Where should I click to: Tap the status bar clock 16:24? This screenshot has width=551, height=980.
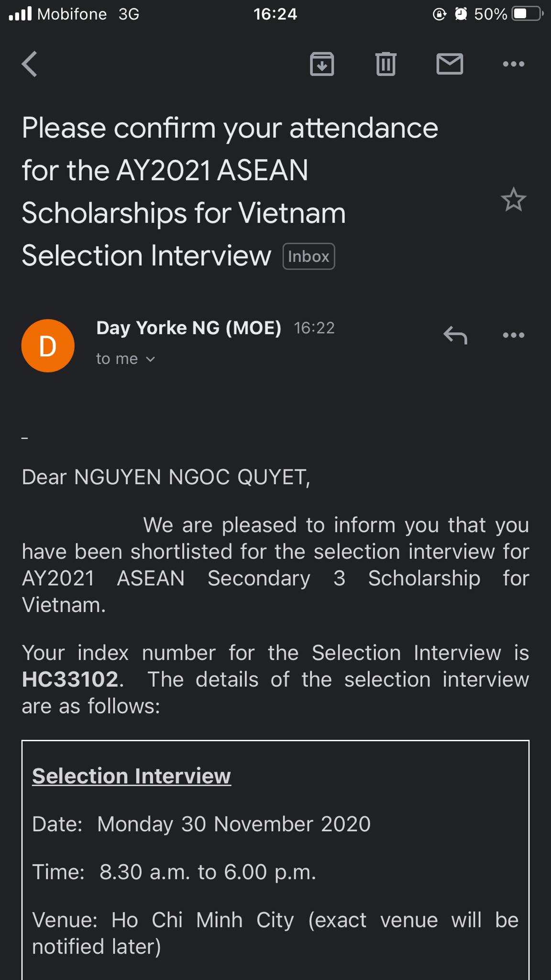pos(275,14)
